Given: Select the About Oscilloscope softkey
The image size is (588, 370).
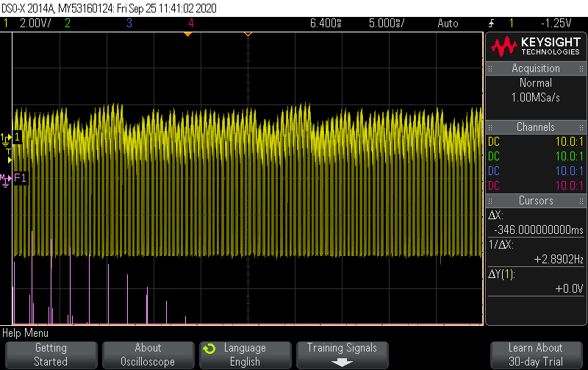Looking at the screenshot, I should tap(148, 355).
